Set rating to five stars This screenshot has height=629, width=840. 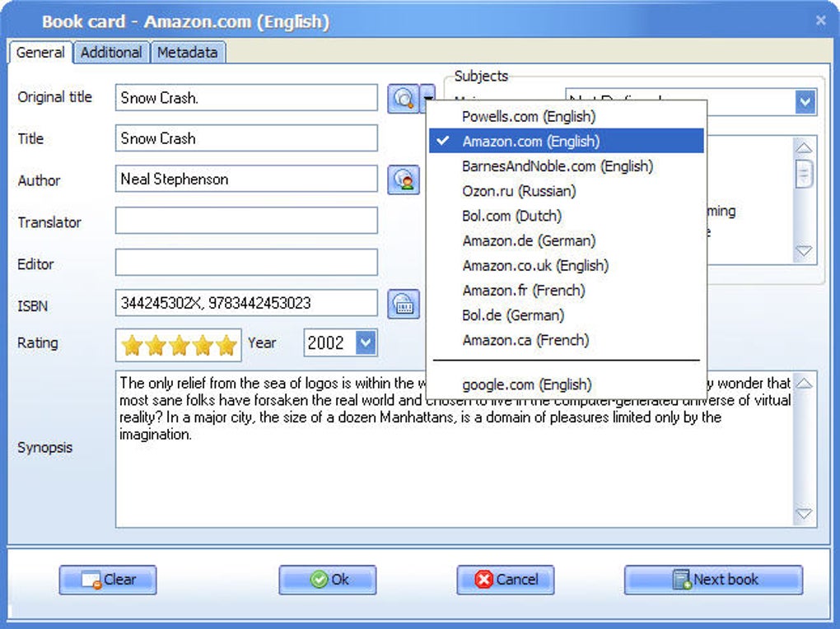click(x=226, y=346)
